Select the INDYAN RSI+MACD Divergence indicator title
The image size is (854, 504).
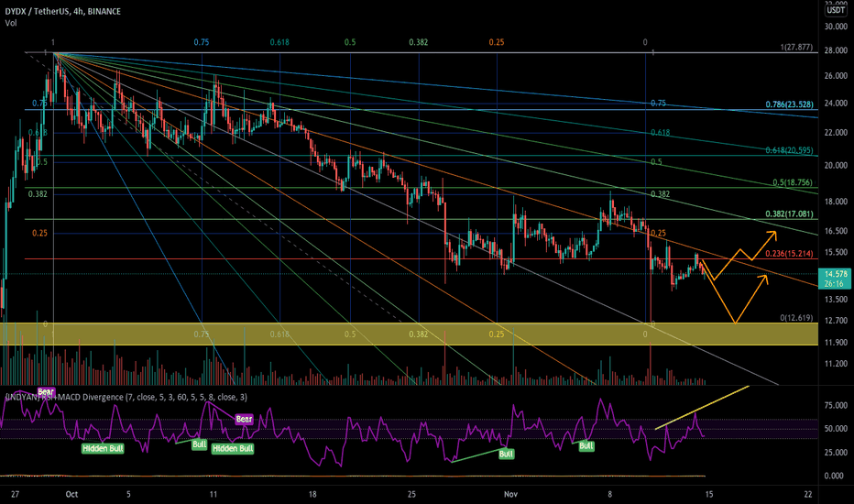(126, 397)
